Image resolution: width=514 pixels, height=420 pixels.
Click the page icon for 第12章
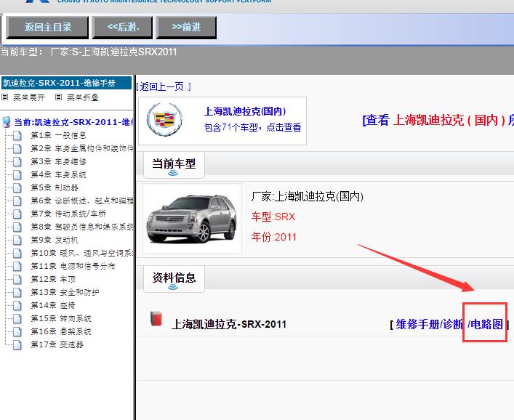tap(17, 280)
